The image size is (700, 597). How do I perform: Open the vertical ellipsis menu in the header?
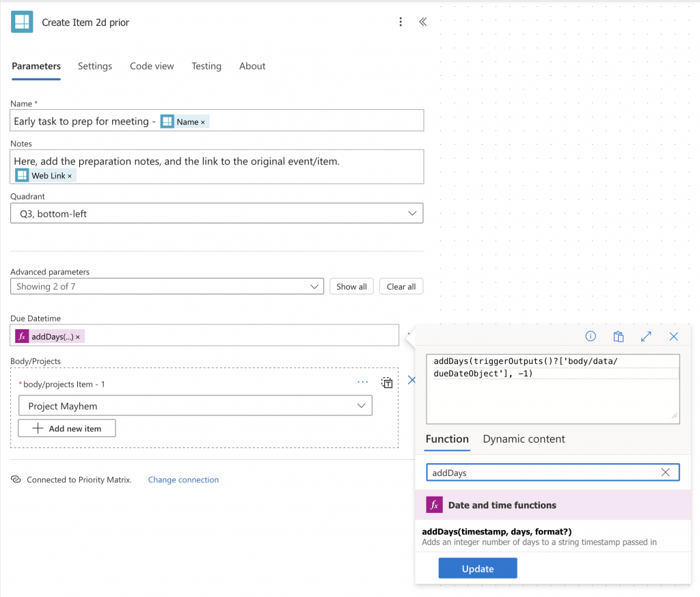pos(401,22)
